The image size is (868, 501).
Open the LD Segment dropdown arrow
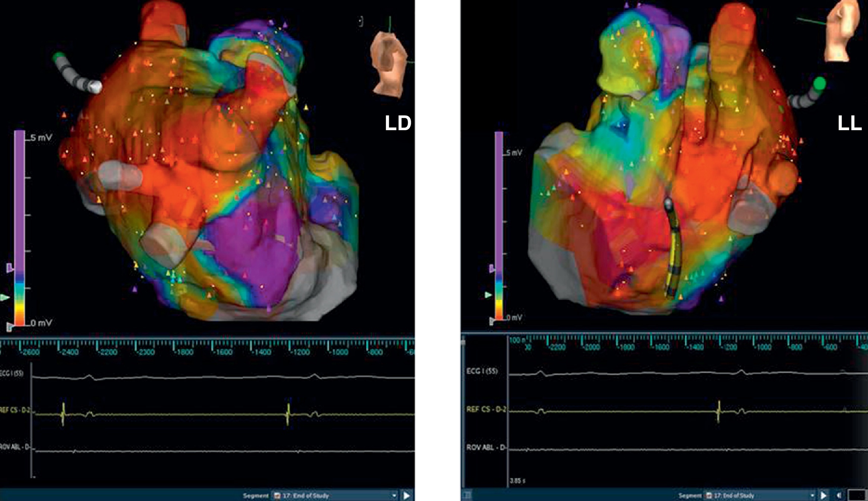(394, 496)
